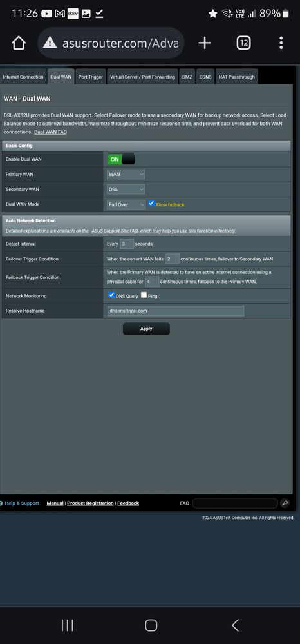Tap the FAQ search magnifier icon
Viewport: 300px width, 644px height.
285,503
